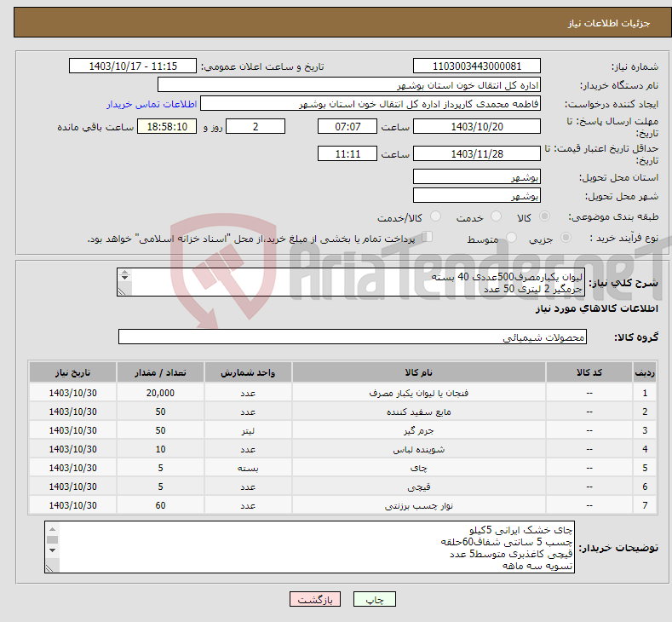Click item name فنجان یا لیوان یکبار مصرف
This screenshot has height=622, width=672.
pyautogui.click(x=419, y=393)
